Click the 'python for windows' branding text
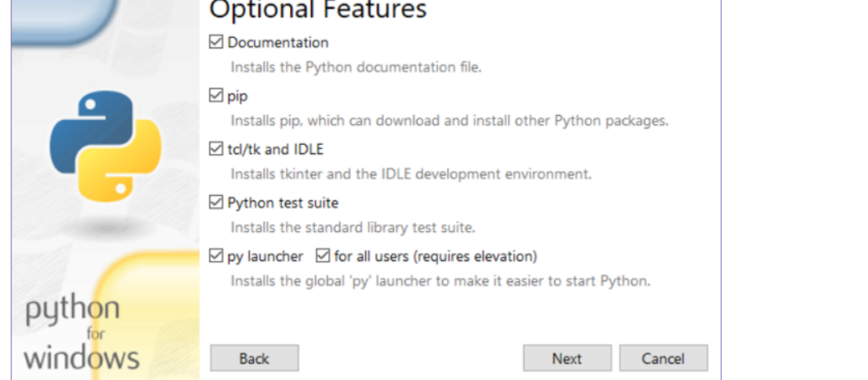 [81, 334]
